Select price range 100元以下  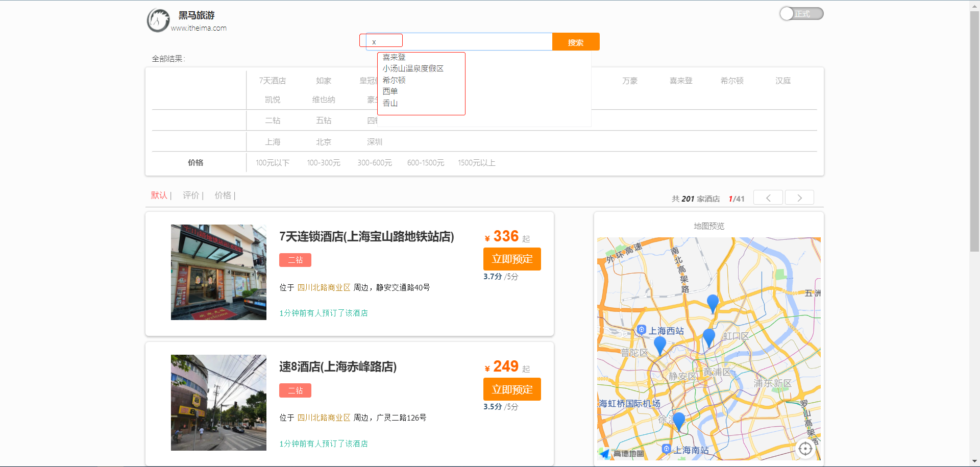tap(273, 163)
